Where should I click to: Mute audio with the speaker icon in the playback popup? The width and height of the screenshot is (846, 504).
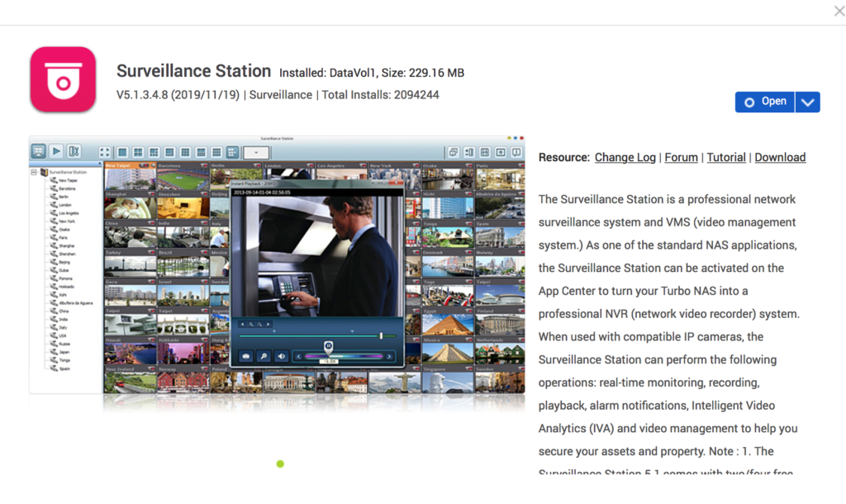click(282, 356)
